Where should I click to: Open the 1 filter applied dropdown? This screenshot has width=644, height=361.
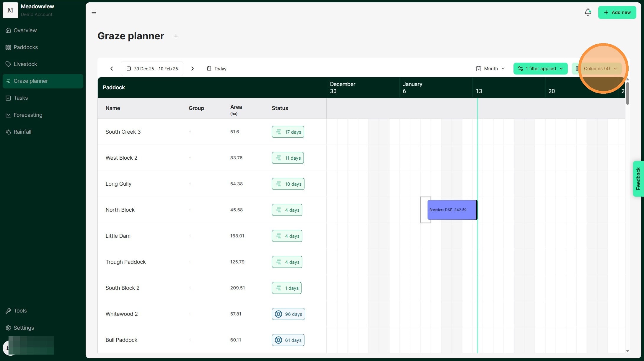(540, 69)
